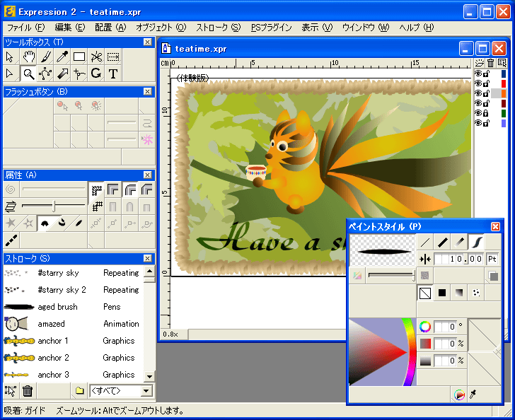Click the dashed stroke icon in Attributes panel

pyautogui.click(x=11, y=240)
